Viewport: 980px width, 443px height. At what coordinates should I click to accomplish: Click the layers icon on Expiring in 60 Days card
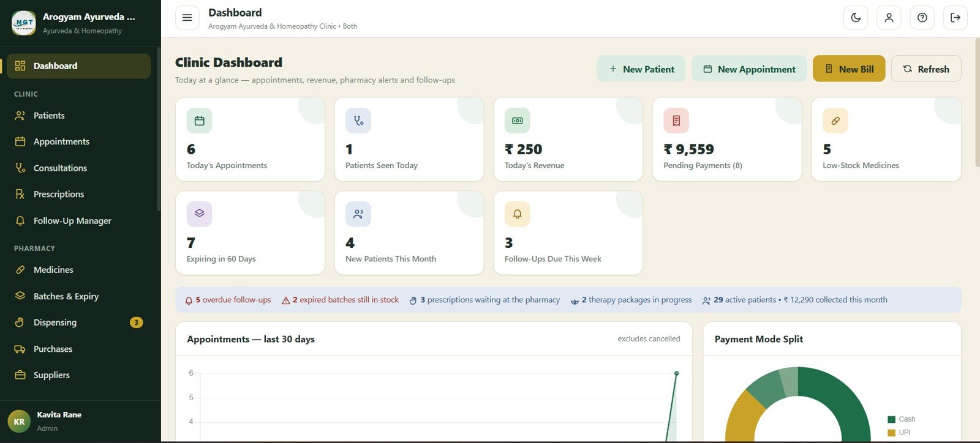[x=200, y=214]
